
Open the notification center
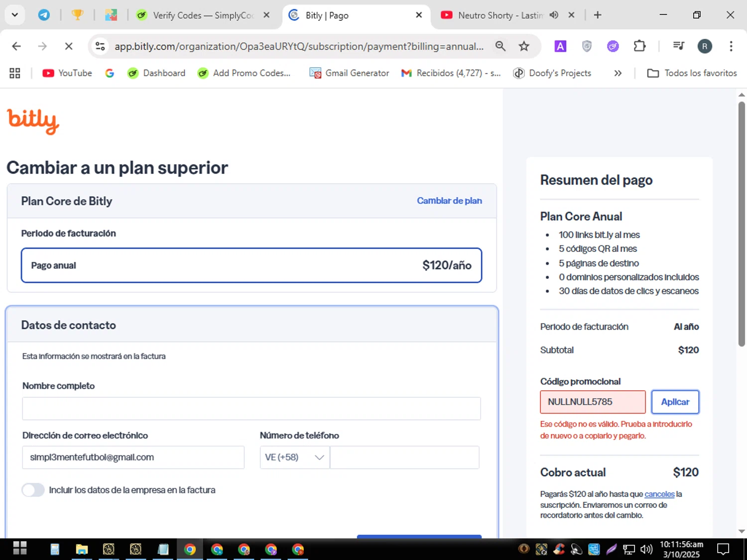click(x=723, y=549)
